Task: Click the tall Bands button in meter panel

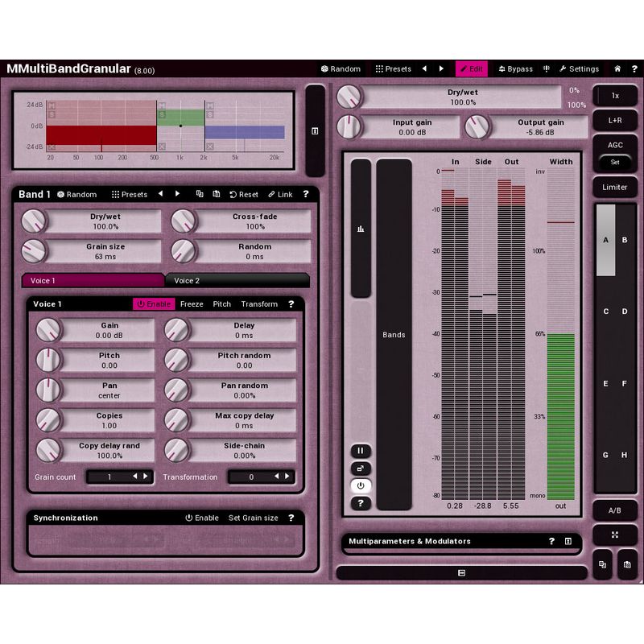Action: click(x=394, y=334)
